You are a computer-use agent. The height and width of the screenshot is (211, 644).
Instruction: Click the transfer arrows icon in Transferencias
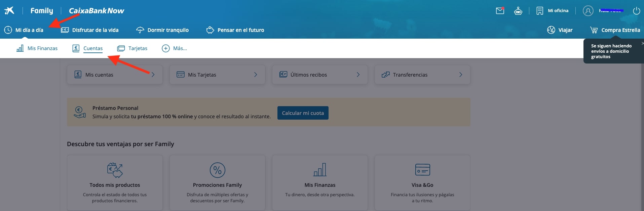coord(386,75)
